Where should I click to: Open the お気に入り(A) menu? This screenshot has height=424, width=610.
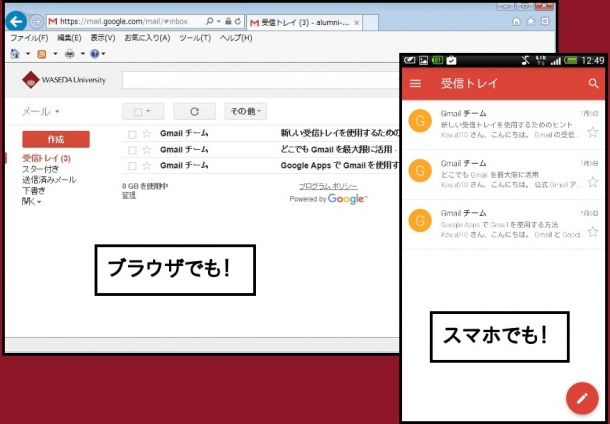point(147,38)
